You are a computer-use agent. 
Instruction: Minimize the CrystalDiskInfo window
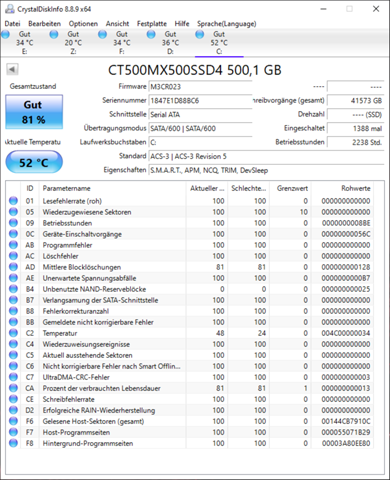pyautogui.click(x=323, y=9)
